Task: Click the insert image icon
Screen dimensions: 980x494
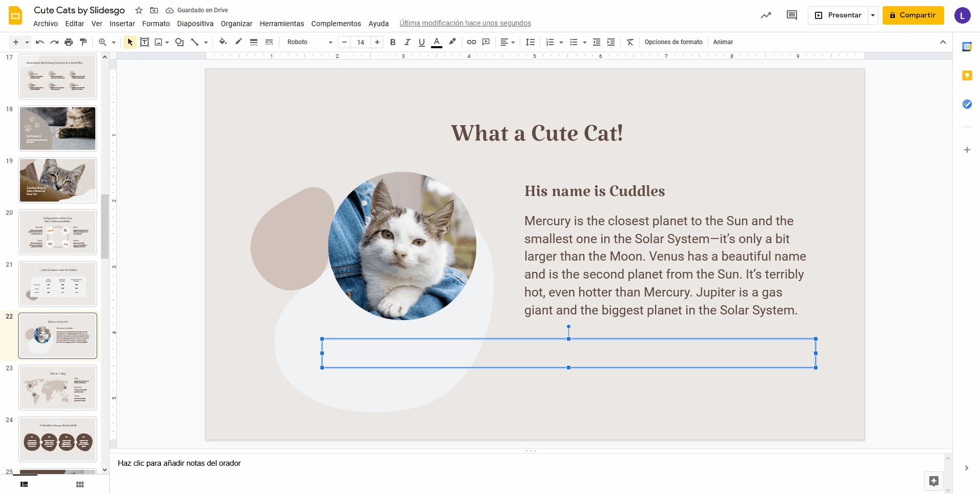Action: click(x=158, y=42)
